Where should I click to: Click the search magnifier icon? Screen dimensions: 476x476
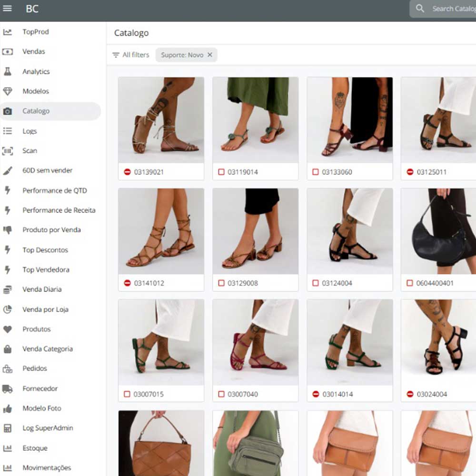click(420, 9)
